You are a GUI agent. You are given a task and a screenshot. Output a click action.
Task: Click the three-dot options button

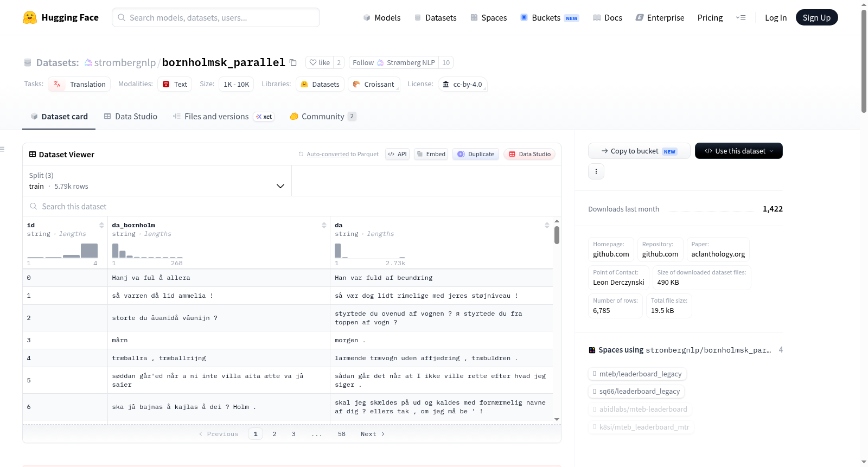coord(596,171)
